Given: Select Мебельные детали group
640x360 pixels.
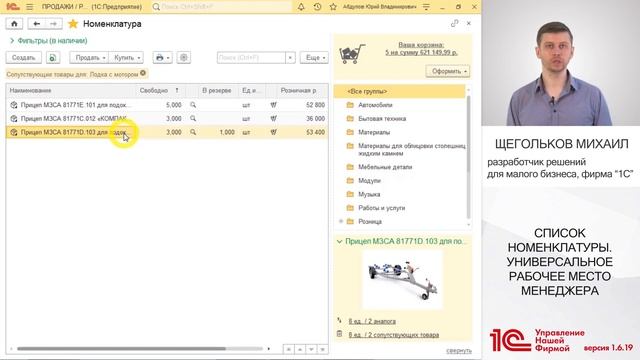Looking at the screenshot, I should pos(385,167).
